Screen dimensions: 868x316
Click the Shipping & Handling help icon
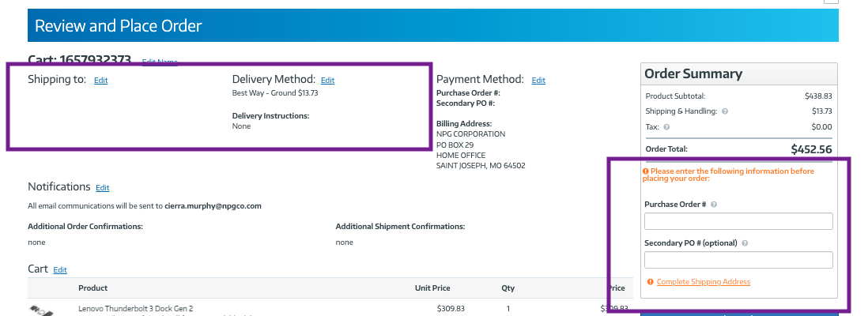[725, 111]
